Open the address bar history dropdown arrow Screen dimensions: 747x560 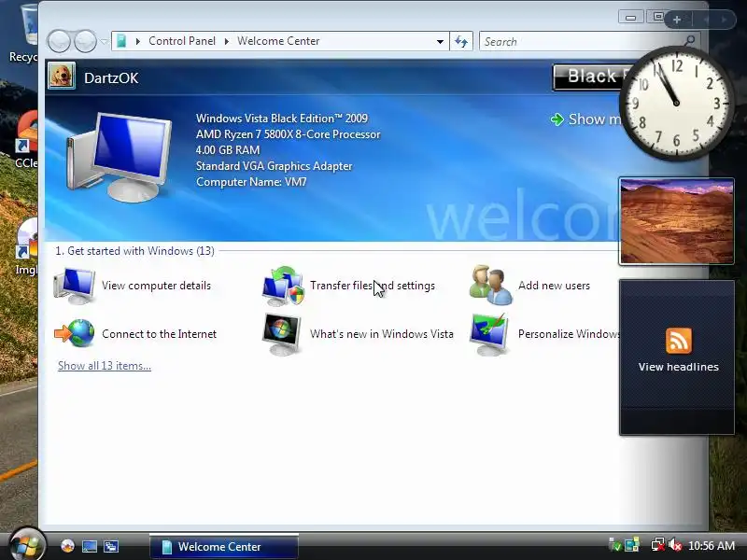click(440, 41)
